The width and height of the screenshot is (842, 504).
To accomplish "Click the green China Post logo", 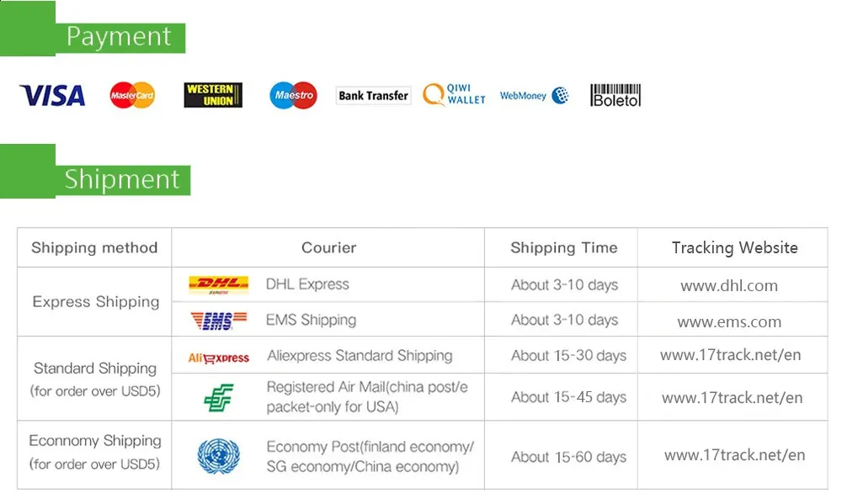I will pyautogui.click(x=219, y=398).
